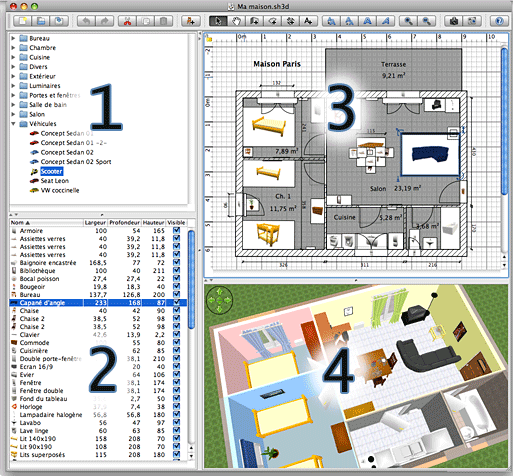This screenshot has height=476, width=513.
Task: Uncheck Visible for the Armoire row
Action: 176,230
